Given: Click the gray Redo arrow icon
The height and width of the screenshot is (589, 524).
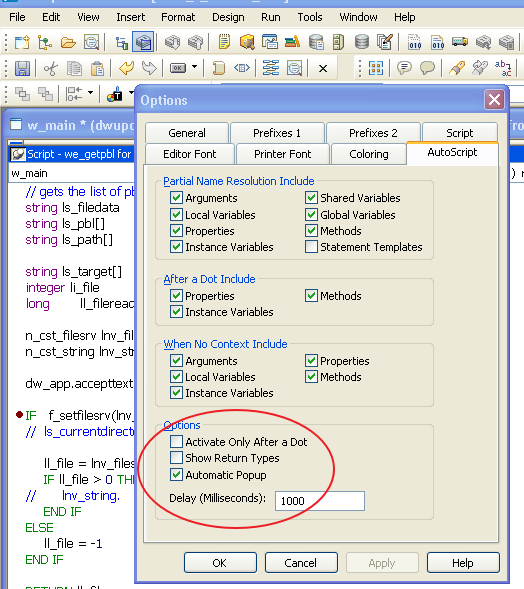Looking at the screenshot, I should coord(149,68).
